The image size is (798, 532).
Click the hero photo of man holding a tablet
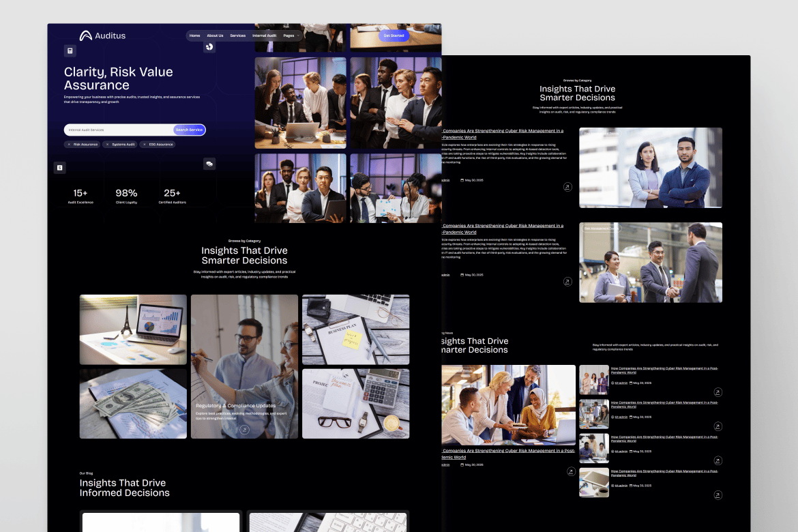pos(300,188)
